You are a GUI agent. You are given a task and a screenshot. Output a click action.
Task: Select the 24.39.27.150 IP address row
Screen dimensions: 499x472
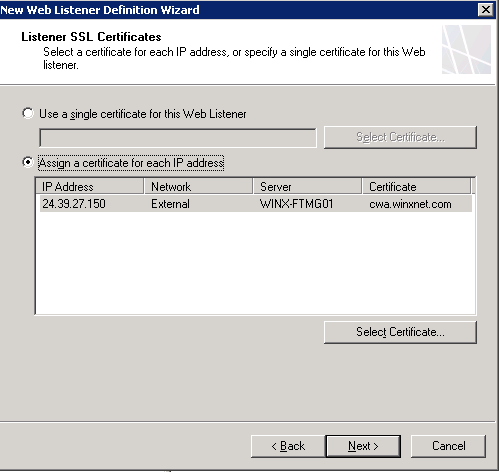(x=256, y=204)
